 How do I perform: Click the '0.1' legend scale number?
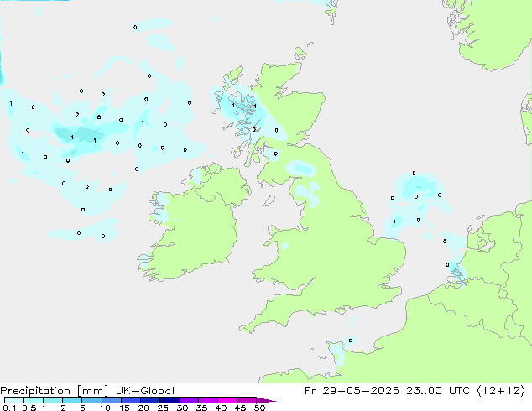(x=9, y=408)
